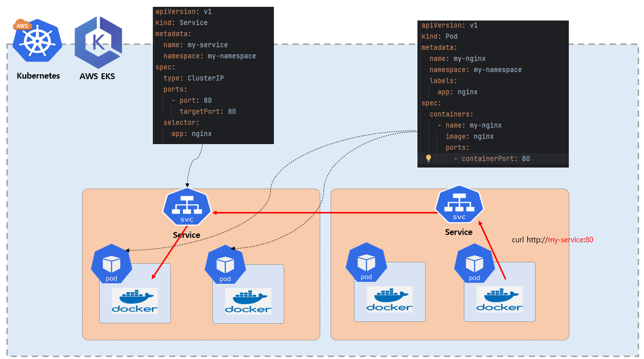Viewport: 644px width, 359px height.
Task: Click the '- name: my-nginx' container line
Action: click(x=470, y=126)
